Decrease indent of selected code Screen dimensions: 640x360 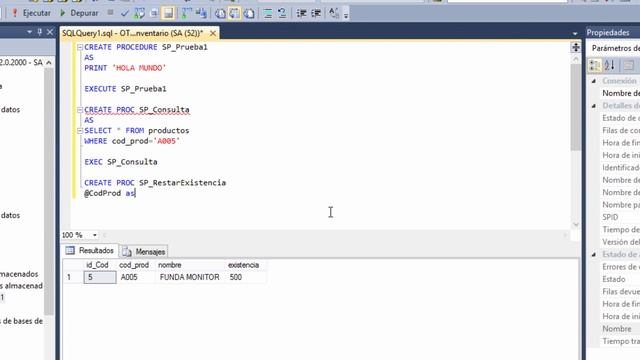[x=301, y=13]
